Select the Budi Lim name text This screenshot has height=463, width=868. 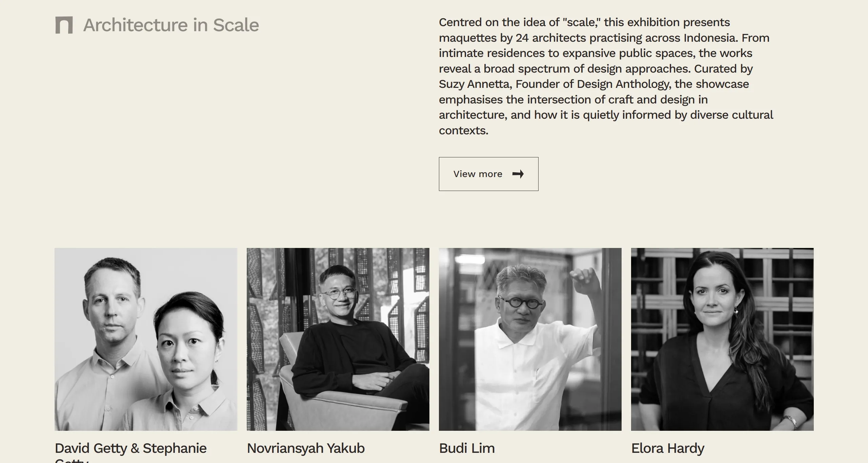click(467, 448)
